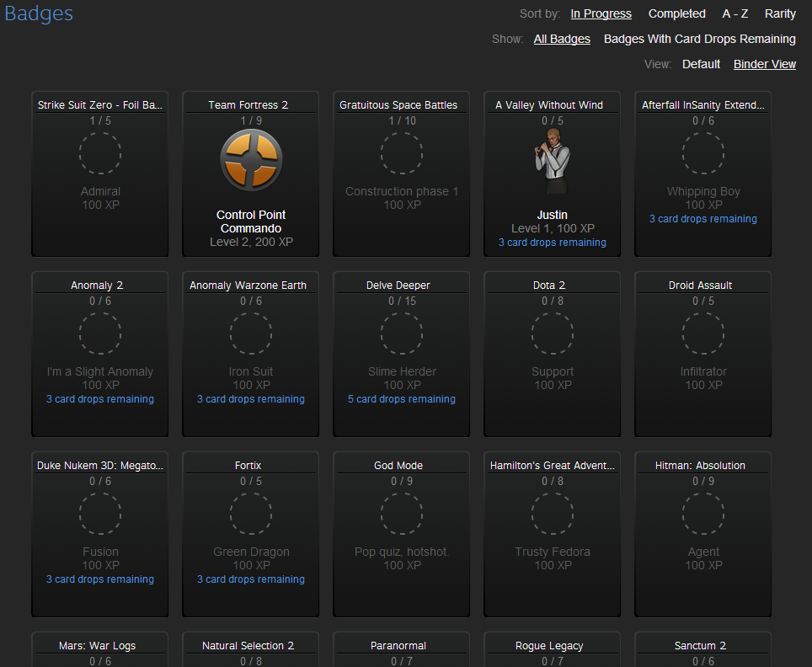
Task: Open the Mars: War Logs card title
Action: point(97,646)
